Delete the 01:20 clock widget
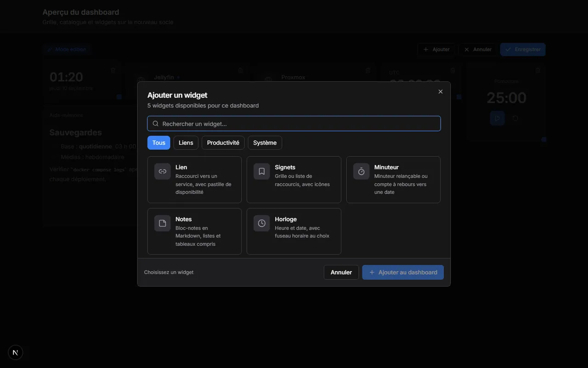Screen dimensions: 588x368 (113, 70)
